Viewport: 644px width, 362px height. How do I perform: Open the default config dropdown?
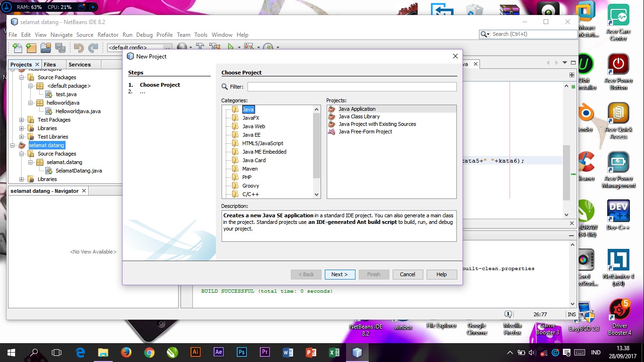[x=167, y=47]
